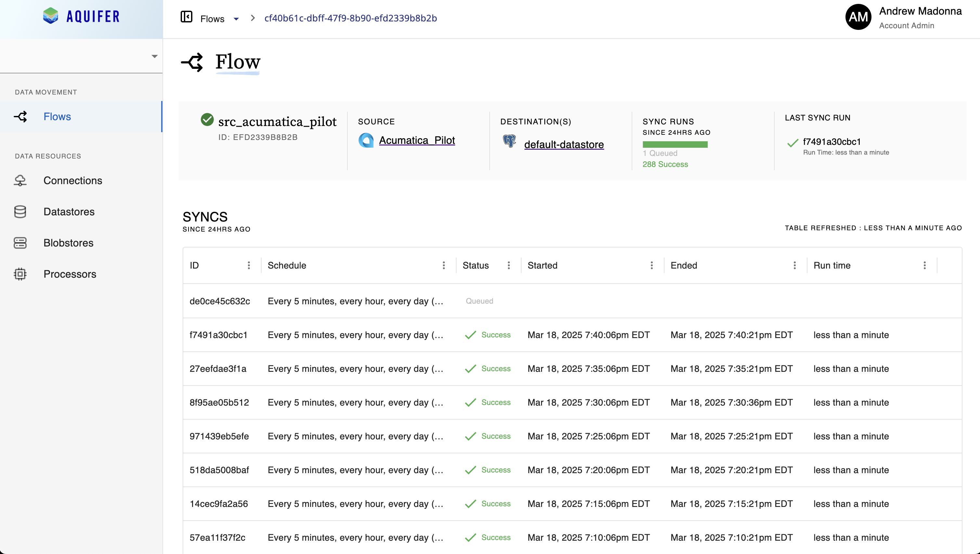The image size is (980, 554).
Task: Open the Run time column menu
Action: click(924, 265)
